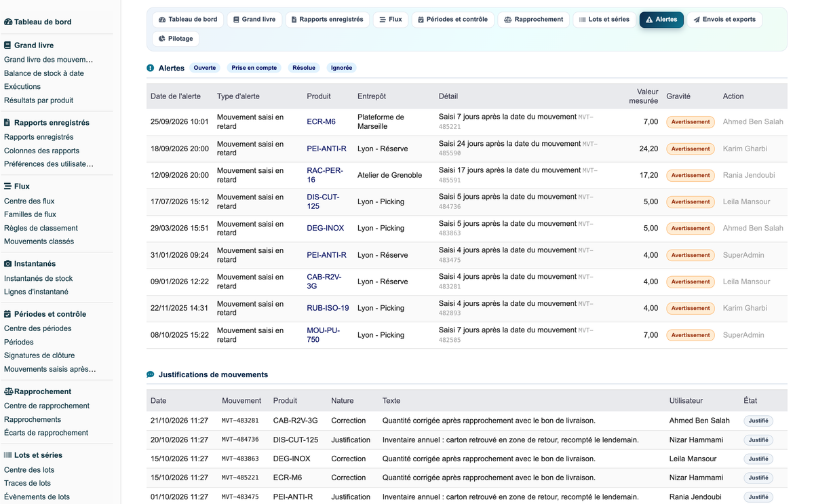Viewport: 814px width, 504px height.
Task: Click Nizar Hammami in the DIS-CUT-125 justification row
Action: click(x=696, y=440)
